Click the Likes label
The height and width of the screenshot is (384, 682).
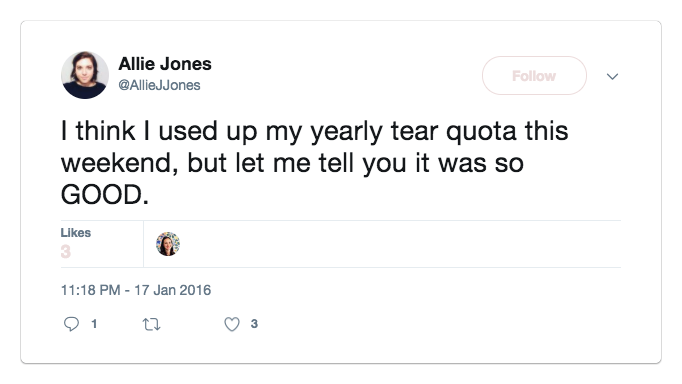pyautogui.click(x=76, y=233)
